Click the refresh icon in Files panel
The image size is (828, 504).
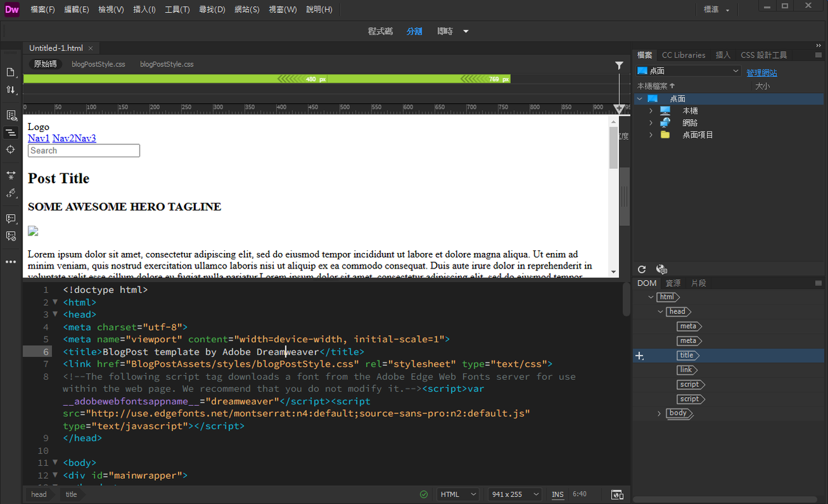click(x=642, y=269)
